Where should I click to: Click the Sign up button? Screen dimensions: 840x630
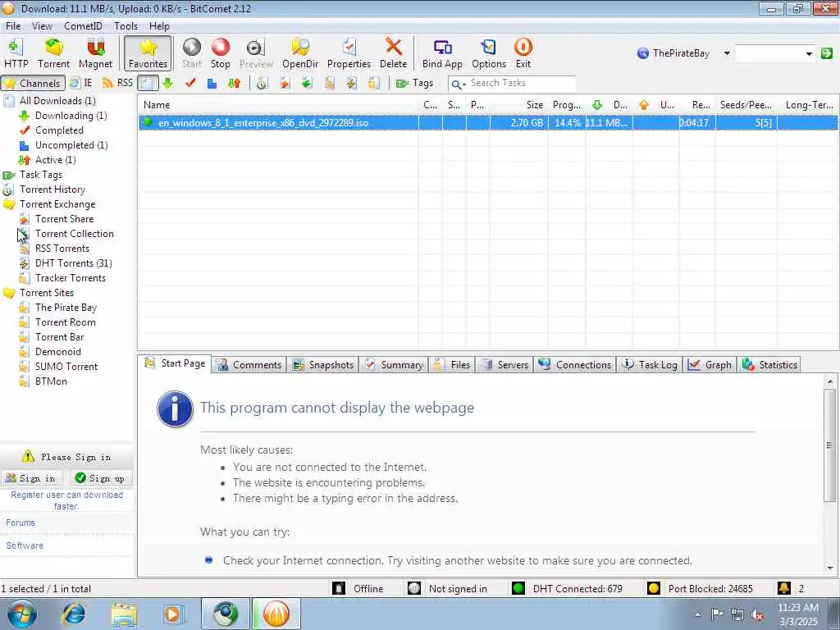[x=99, y=478]
